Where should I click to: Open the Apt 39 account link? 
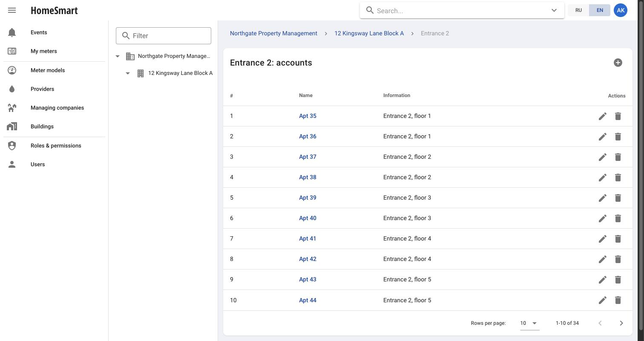(x=308, y=198)
